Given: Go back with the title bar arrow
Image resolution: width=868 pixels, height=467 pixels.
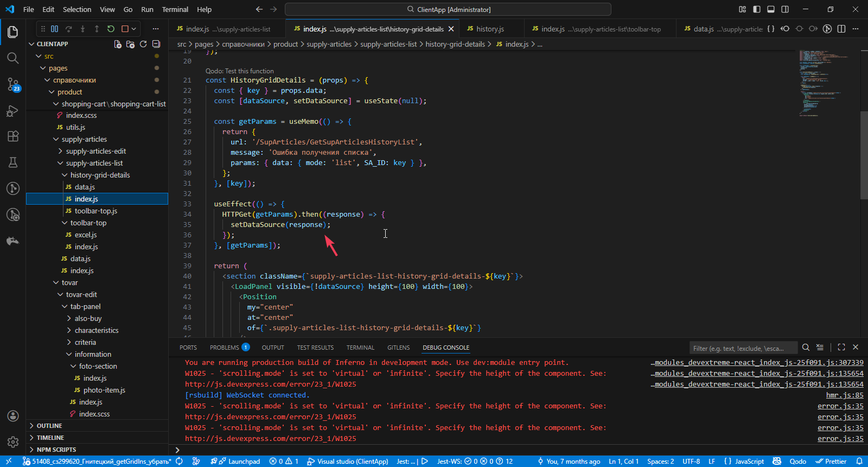Looking at the screenshot, I should pyautogui.click(x=259, y=9).
